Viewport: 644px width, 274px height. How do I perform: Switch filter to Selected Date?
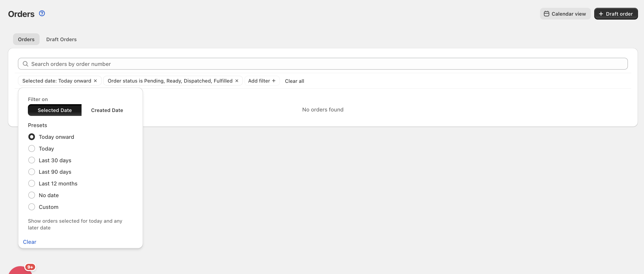coord(55,110)
